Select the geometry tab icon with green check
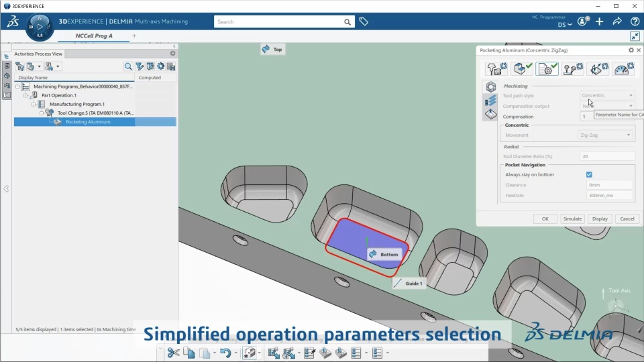The width and height of the screenshot is (644, 362). (x=523, y=68)
